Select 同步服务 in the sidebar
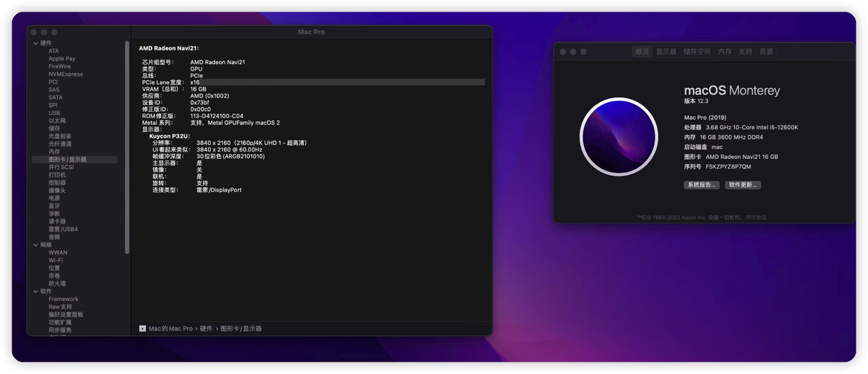This screenshot has width=868, height=374. coord(60,330)
